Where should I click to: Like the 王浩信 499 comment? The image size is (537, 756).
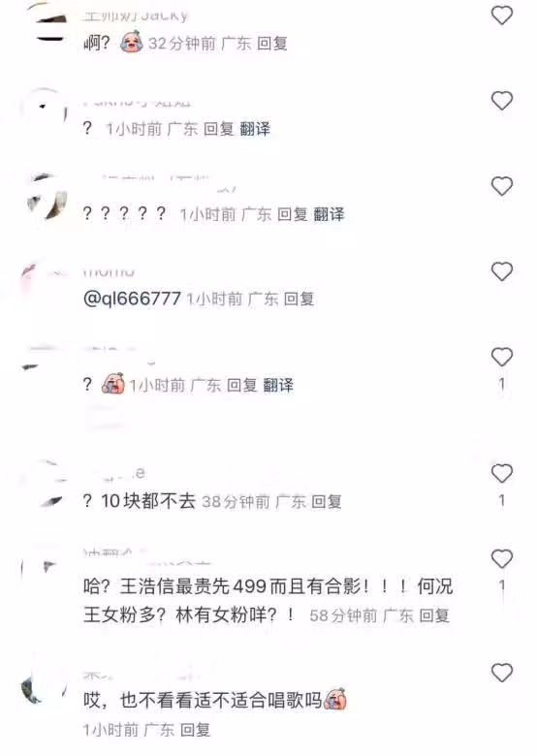coord(502,559)
